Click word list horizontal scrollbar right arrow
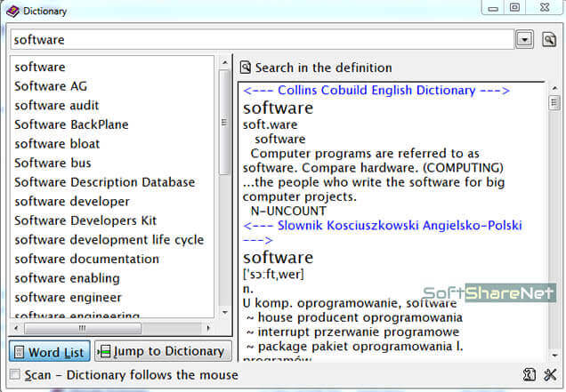The image size is (566, 392). click(x=208, y=328)
